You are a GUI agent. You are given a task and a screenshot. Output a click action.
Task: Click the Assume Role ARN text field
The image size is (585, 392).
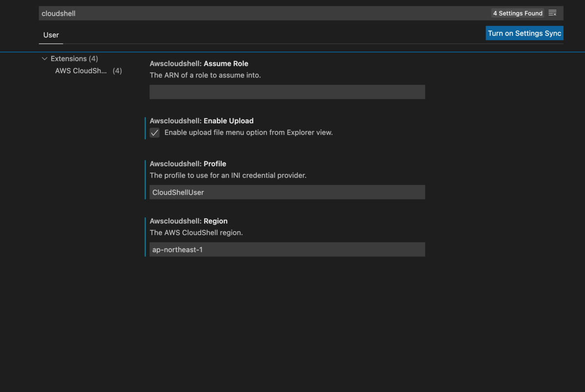coord(287,92)
